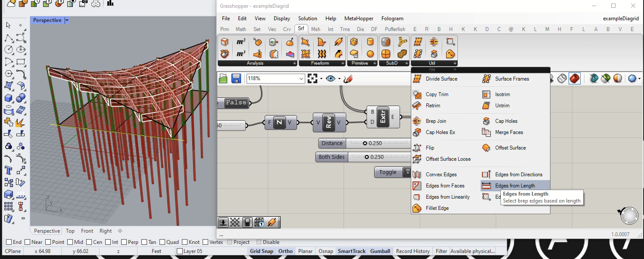
Task: Save the Grasshopper document
Action: [x=236, y=79]
